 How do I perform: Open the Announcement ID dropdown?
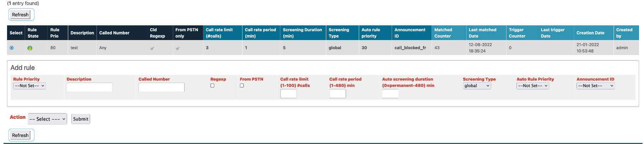(596, 86)
